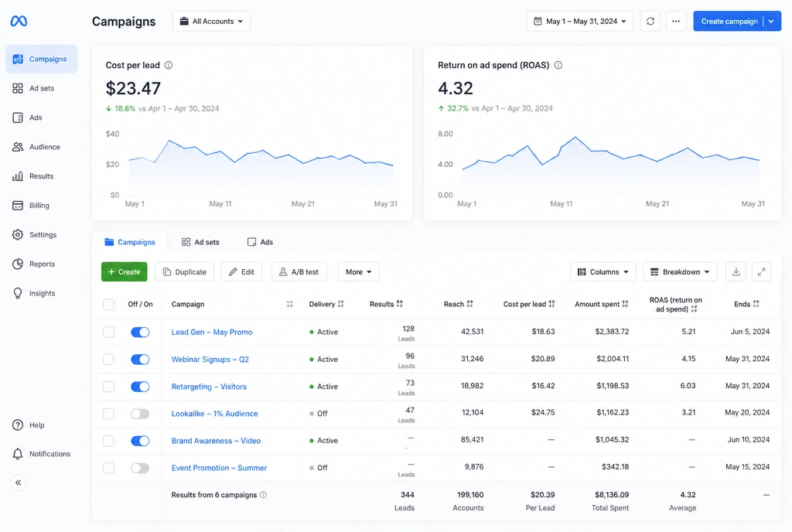
Task: Collapse the sidebar with the double chevron
Action: pyautogui.click(x=19, y=483)
